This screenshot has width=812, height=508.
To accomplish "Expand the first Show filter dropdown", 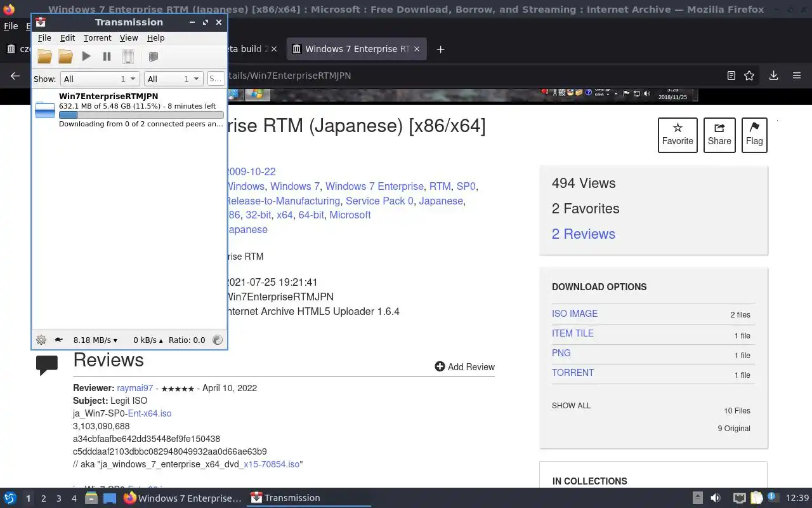I will (x=100, y=79).
